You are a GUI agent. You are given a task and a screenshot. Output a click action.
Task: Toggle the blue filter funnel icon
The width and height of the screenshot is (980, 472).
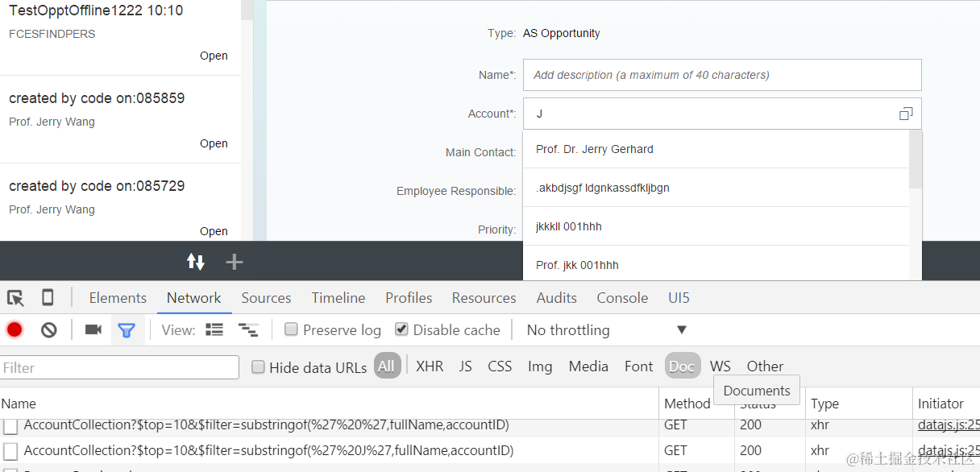126,329
